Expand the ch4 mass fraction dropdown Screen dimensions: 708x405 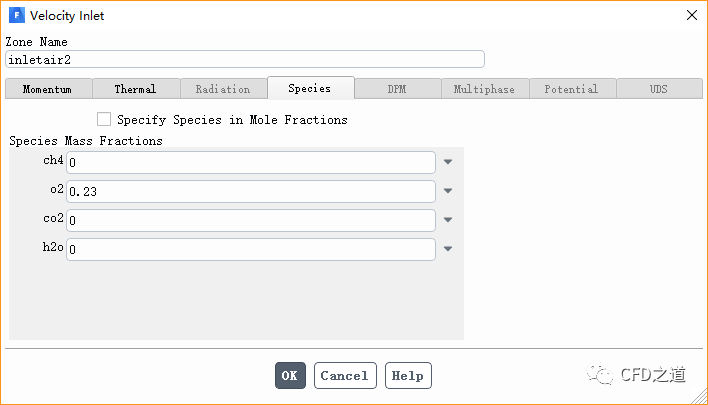click(x=448, y=162)
